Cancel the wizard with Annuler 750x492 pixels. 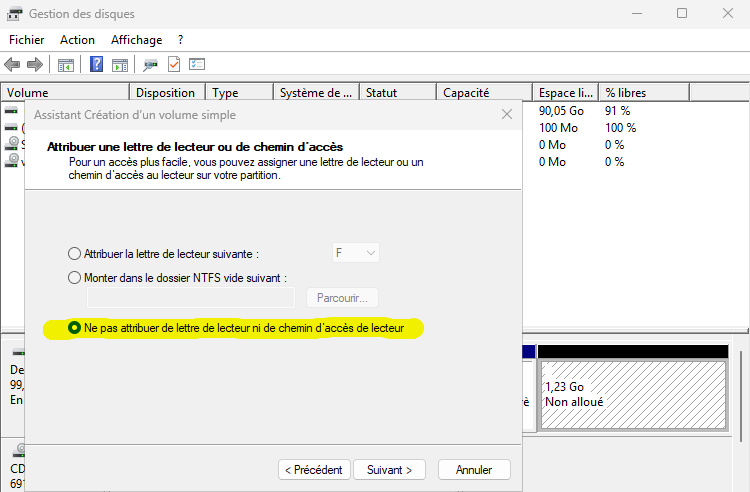click(474, 469)
